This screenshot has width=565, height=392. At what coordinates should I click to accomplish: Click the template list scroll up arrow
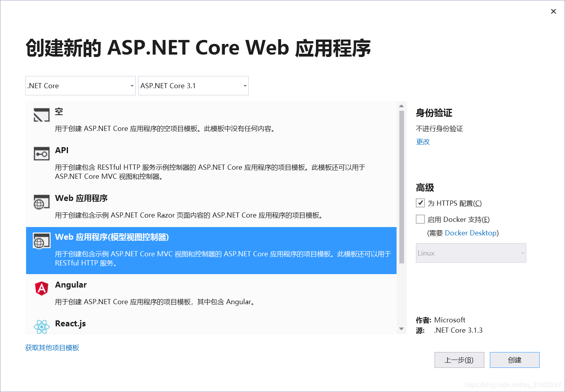[401, 106]
